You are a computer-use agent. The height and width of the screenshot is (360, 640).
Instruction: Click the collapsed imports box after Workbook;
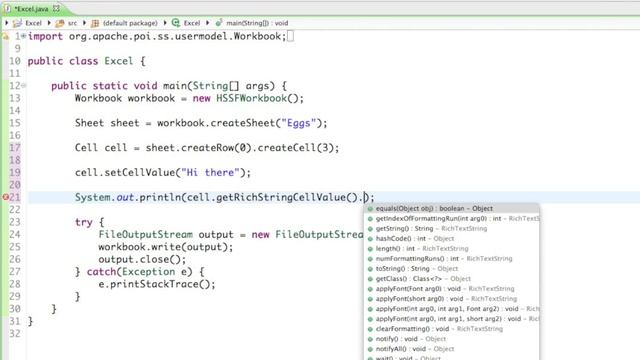(290, 36)
